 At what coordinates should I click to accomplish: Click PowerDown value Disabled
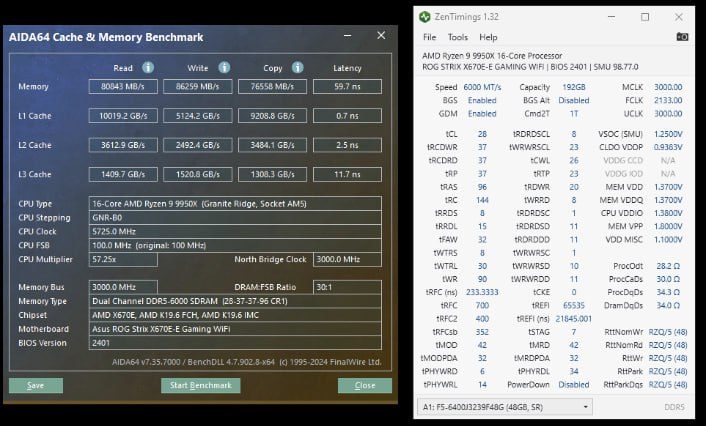574,385
